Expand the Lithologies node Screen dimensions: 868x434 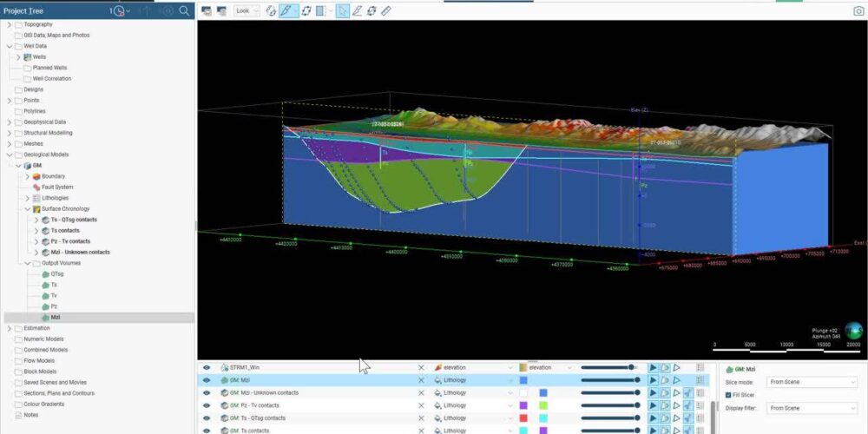pos(27,198)
